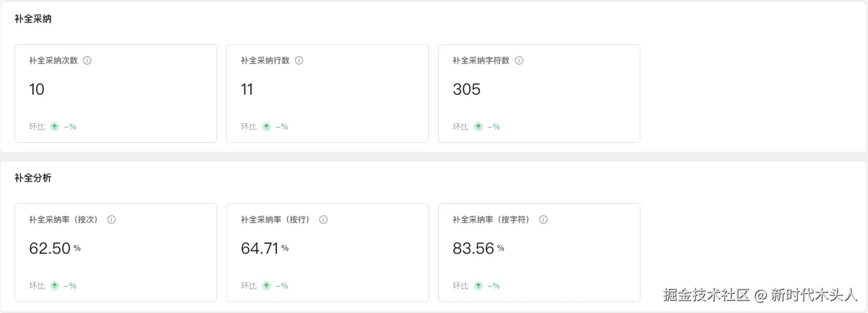Click green trend arrow in 补全采纳行数 card
Screen dimensions: 868x313
pos(266,127)
